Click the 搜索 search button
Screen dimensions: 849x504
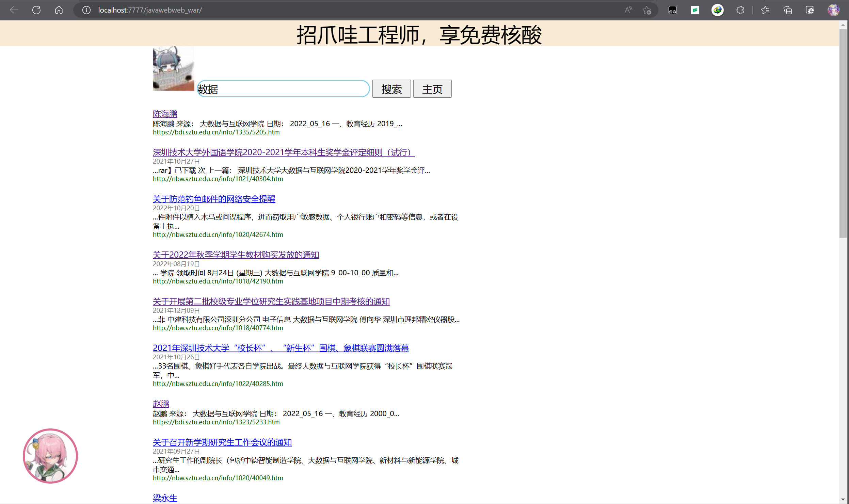coord(391,89)
